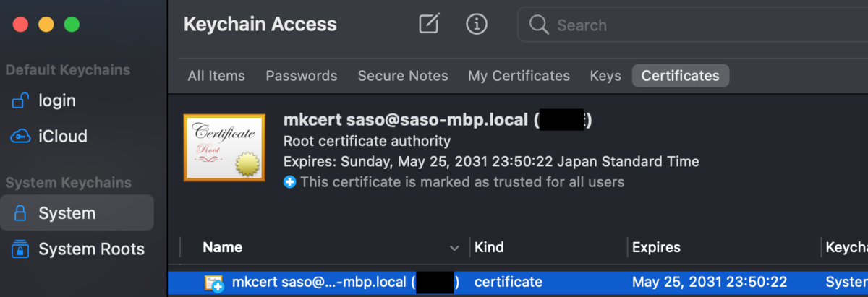Click the System Keychains section header
This screenshot has height=297, width=868.
69,183
